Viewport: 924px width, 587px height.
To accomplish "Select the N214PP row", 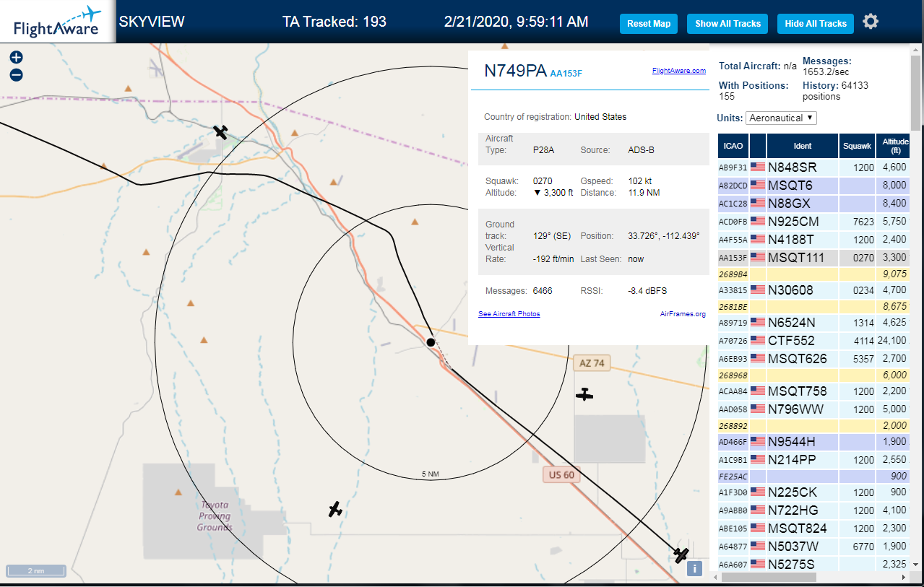I will click(814, 459).
